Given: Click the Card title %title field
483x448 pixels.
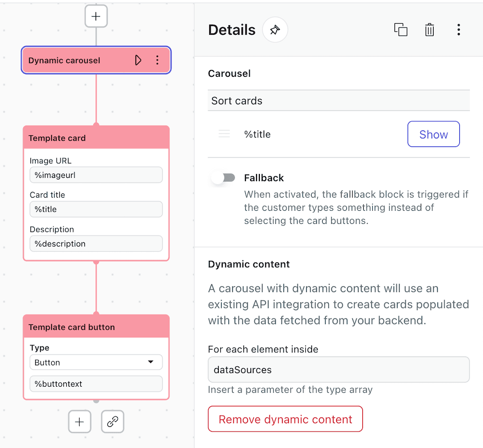Looking at the screenshot, I should pos(96,209).
